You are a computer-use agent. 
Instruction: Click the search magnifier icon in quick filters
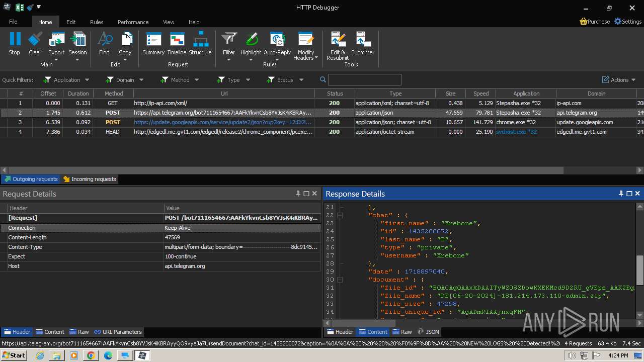323,79
